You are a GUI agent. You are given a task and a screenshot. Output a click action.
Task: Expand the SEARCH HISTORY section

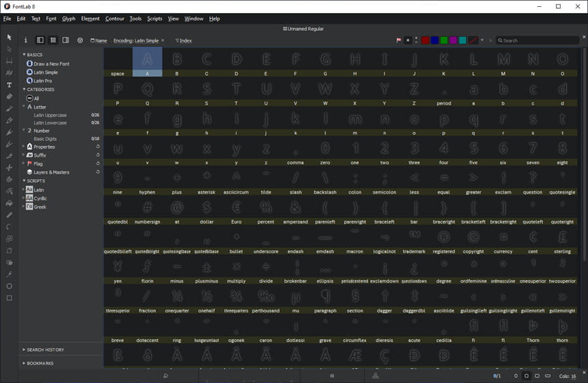click(24, 349)
